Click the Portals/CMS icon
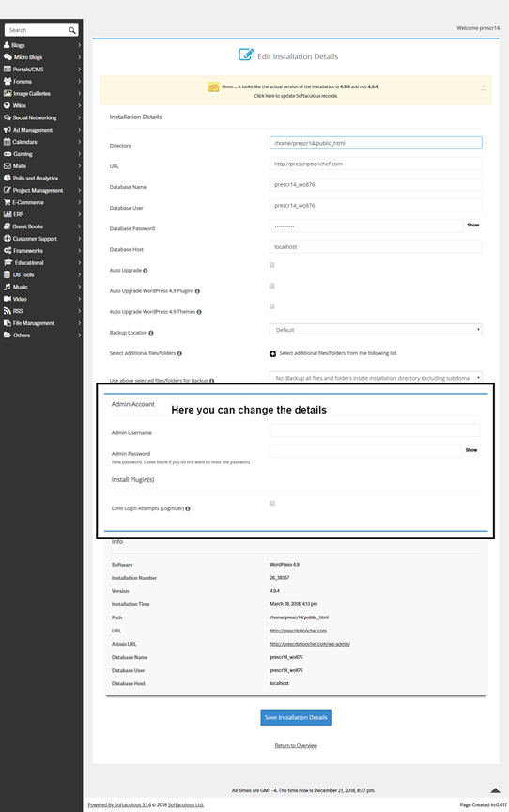This screenshot has height=812, width=509. pyautogui.click(x=8, y=69)
